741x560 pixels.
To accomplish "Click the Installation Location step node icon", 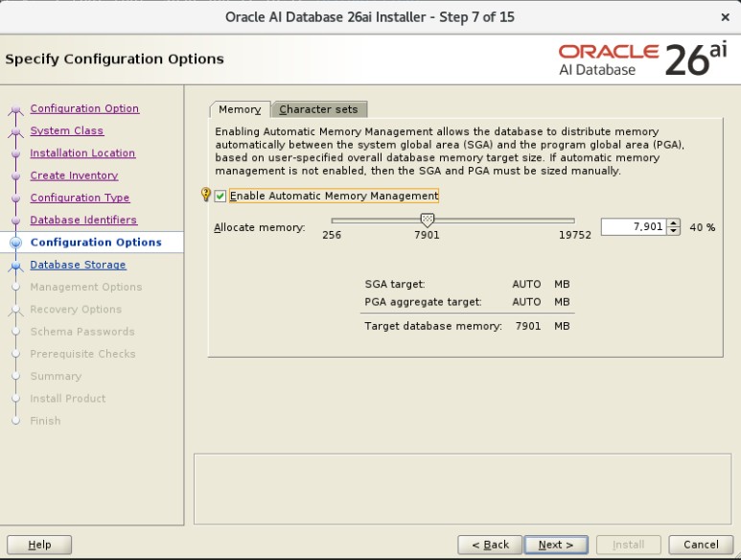I will (x=15, y=153).
